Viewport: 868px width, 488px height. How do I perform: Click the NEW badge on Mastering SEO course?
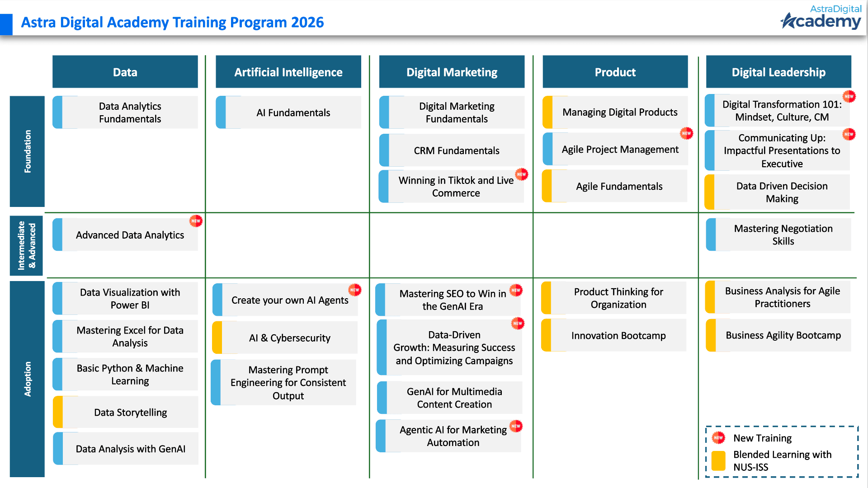515,290
